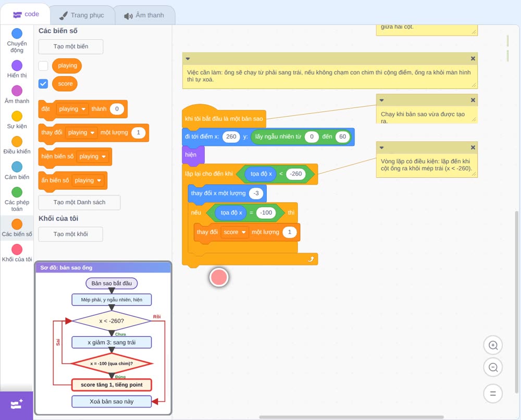Screen dimensions: 521x420
Task: Click the add extension button
Action: tap(17, 405)
